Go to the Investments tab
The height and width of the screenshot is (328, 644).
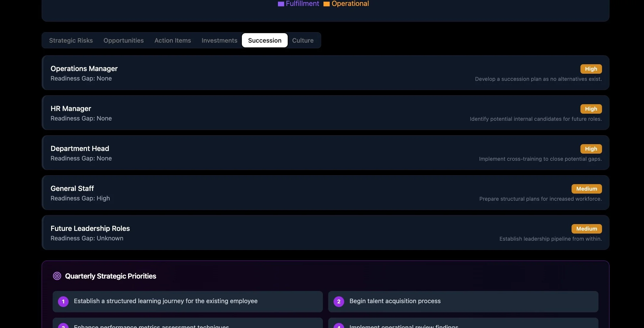pos(219,40)
